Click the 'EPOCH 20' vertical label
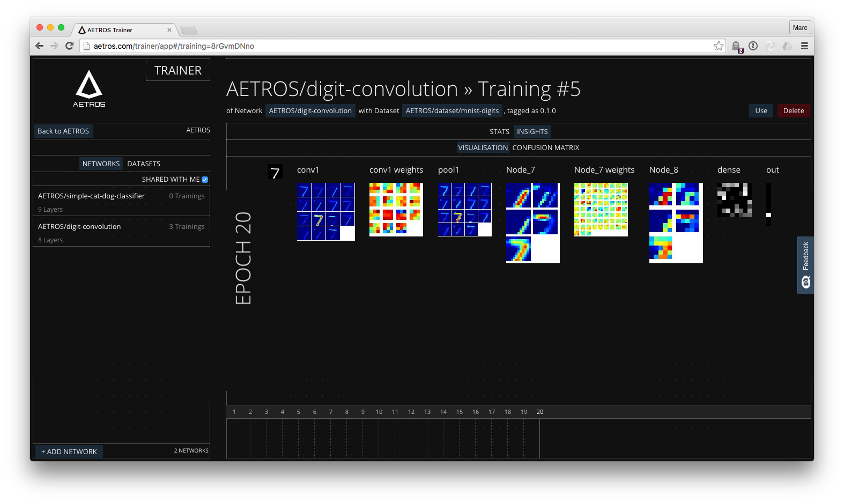 click(243, 258)
